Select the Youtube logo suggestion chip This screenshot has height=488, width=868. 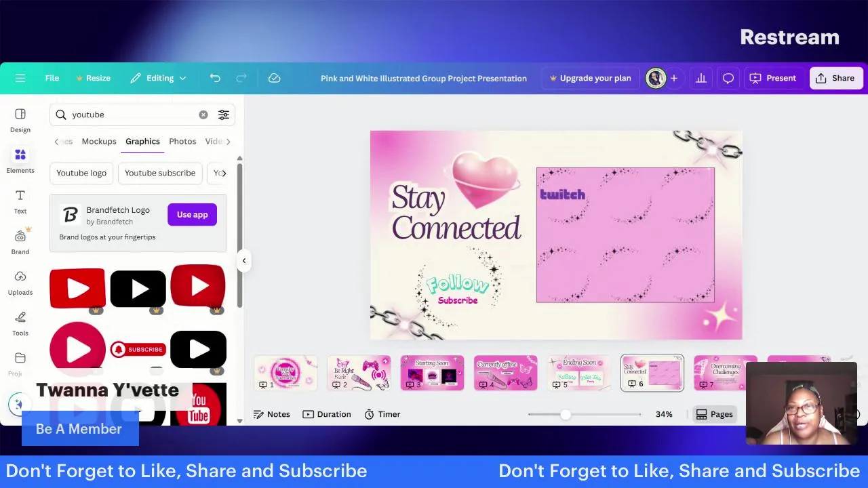81,173
